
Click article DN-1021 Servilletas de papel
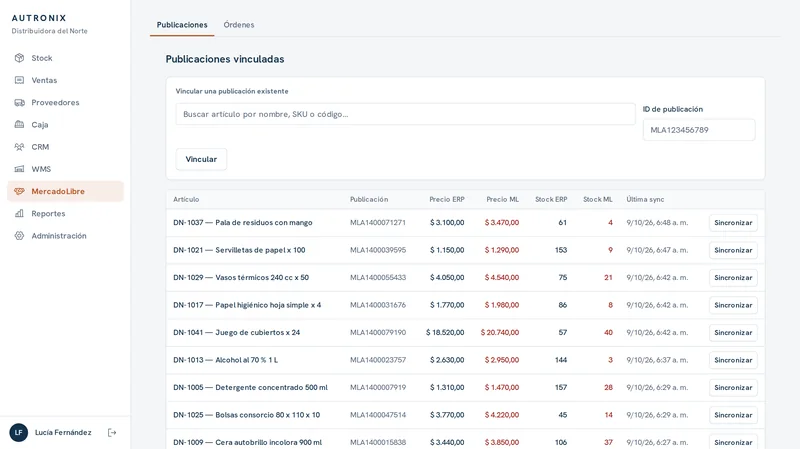point(239,250)
